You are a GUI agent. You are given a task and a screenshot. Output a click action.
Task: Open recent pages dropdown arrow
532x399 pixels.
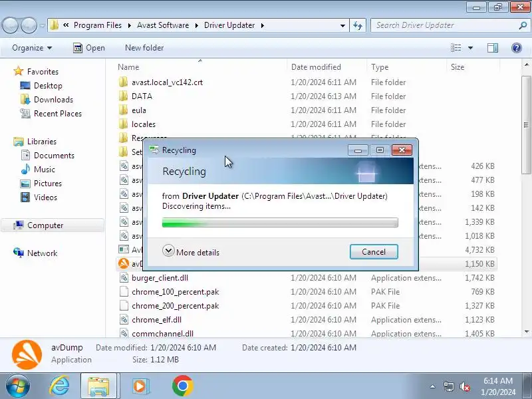point(42,25)
